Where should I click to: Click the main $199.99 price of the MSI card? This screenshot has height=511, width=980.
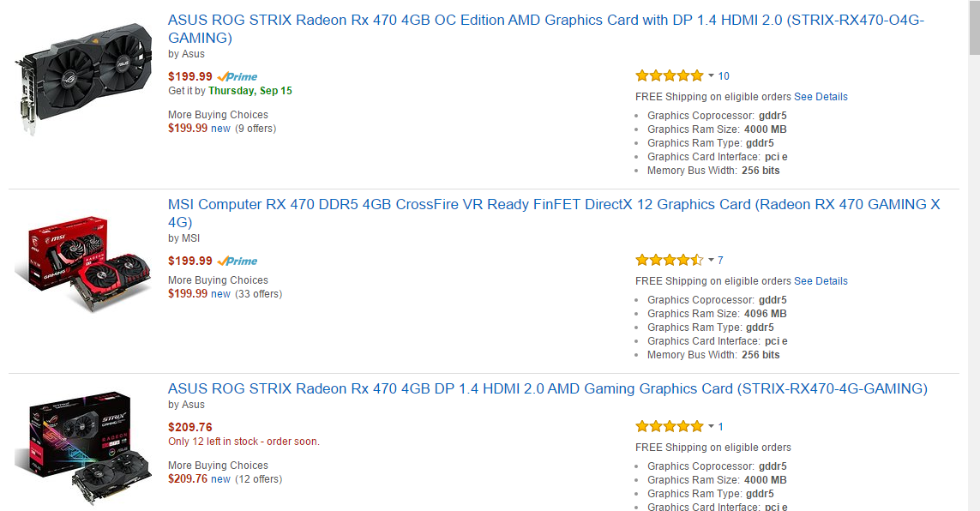[x=190, y=261]
